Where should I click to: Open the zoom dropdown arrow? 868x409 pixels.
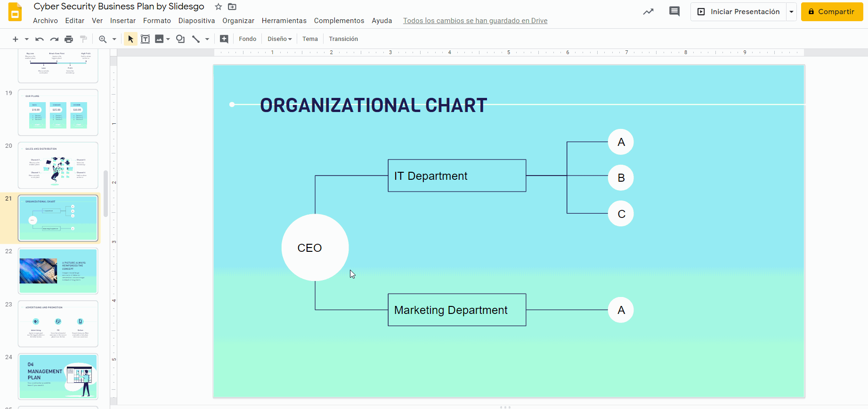pyautogui.click(x=114, y=39)
